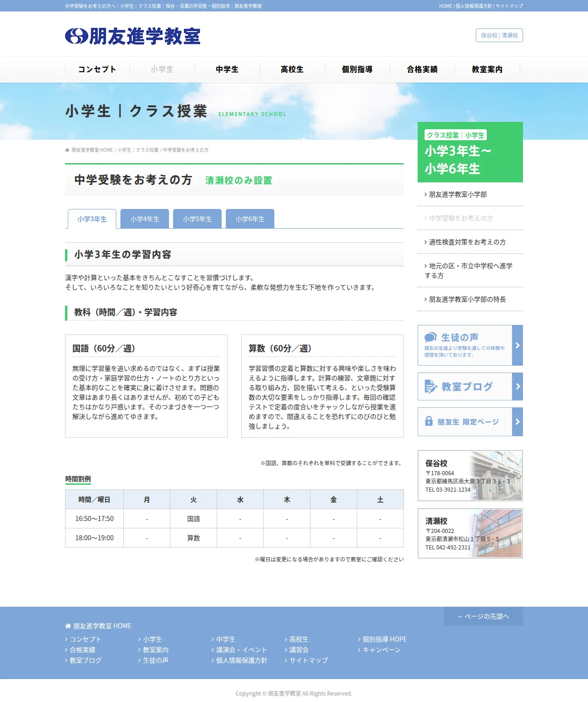Open footer link 講演会・イベント
This screenshot has height=702, width=588.
(241, 650)
